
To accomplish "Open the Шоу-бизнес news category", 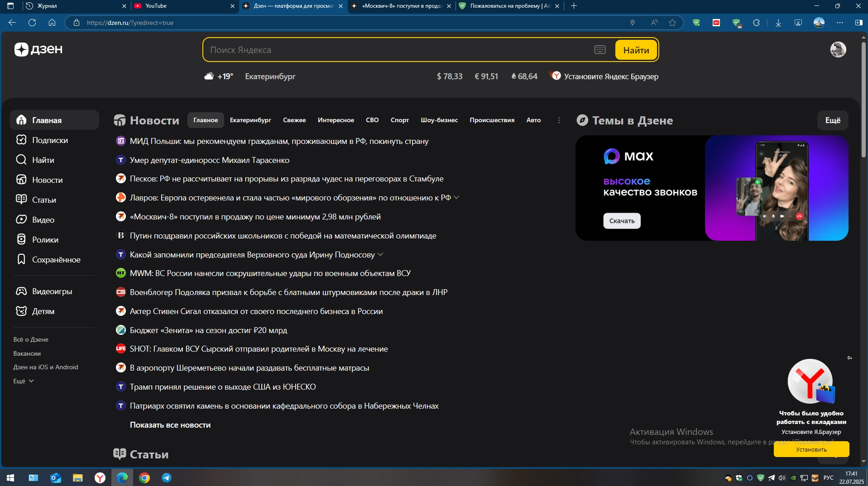I will pyautogui.click(x=438, y=120).
